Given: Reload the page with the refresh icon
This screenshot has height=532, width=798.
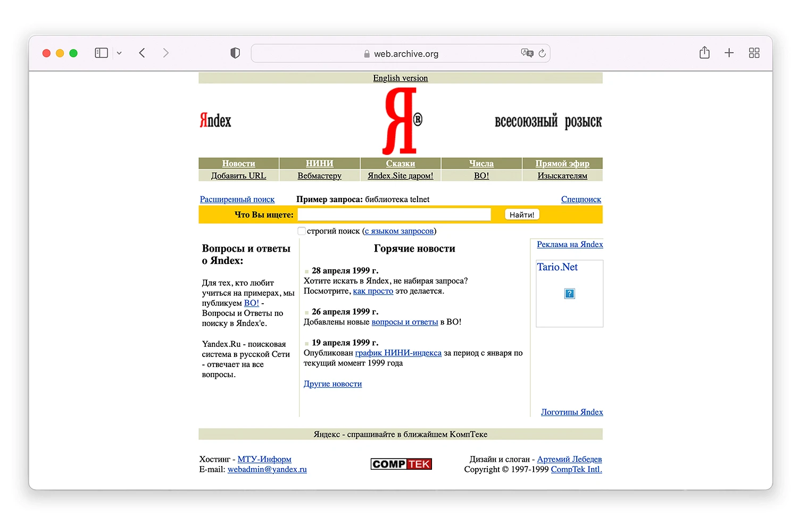Looking at the screenshot, I should (x=542, y=53).
